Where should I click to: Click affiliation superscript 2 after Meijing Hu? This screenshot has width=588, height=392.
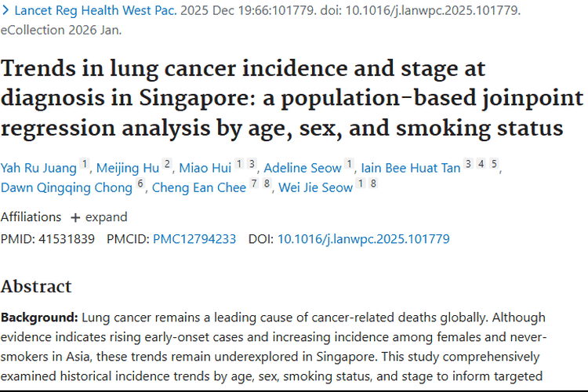pyautogui.click(x=166, y=165)
